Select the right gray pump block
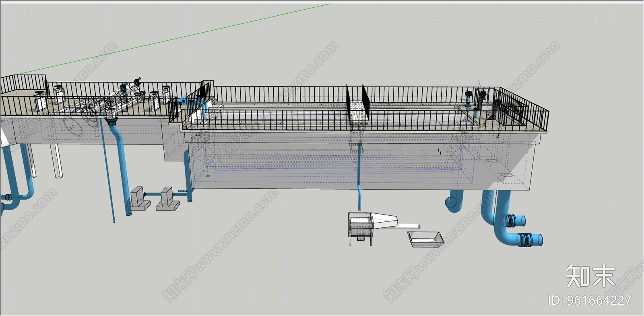 167,199
